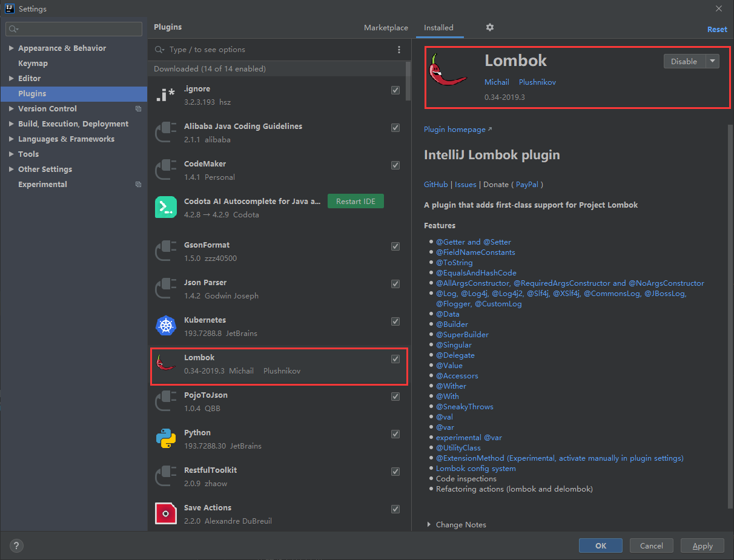Click the Disable button for Lombok

coord(684,61)
